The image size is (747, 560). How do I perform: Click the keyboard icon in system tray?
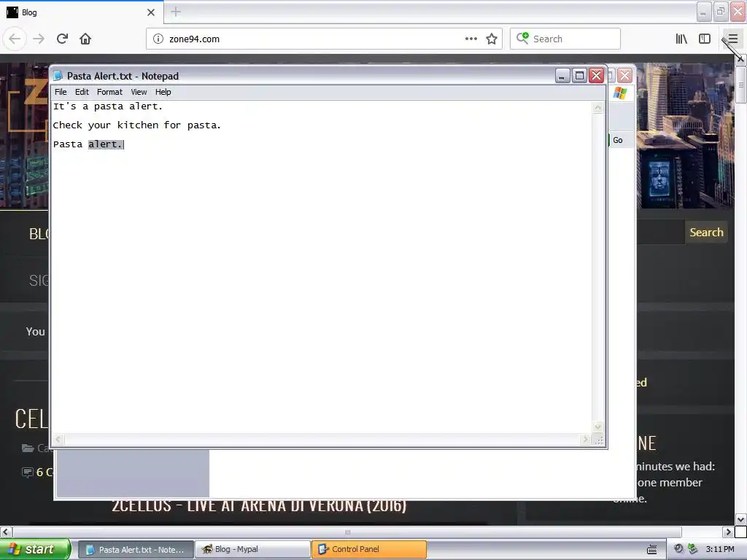tap(651, 550)
